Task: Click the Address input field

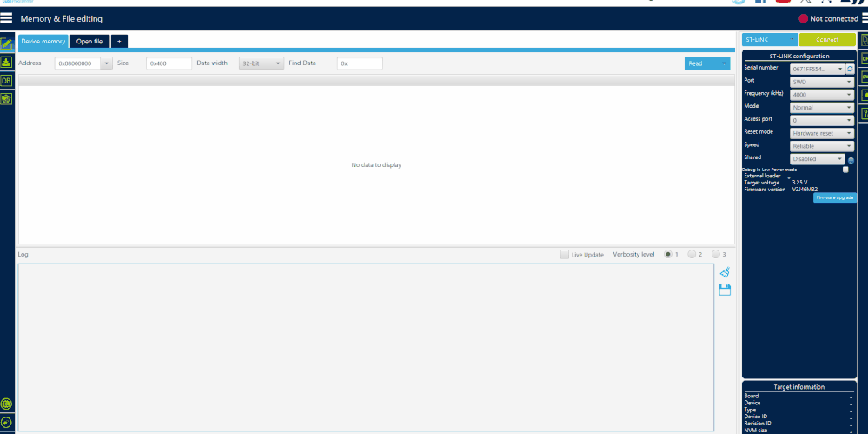Action: (x=77, y=63)
